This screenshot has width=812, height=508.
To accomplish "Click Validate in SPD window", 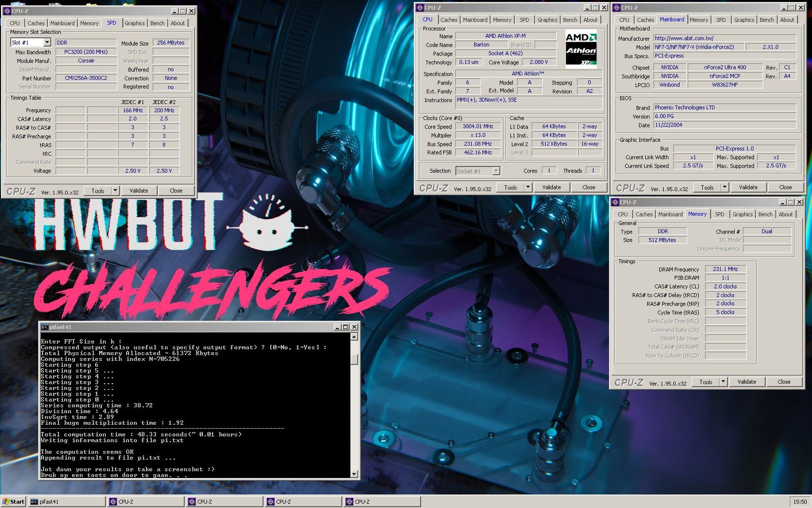I will 139,191.
